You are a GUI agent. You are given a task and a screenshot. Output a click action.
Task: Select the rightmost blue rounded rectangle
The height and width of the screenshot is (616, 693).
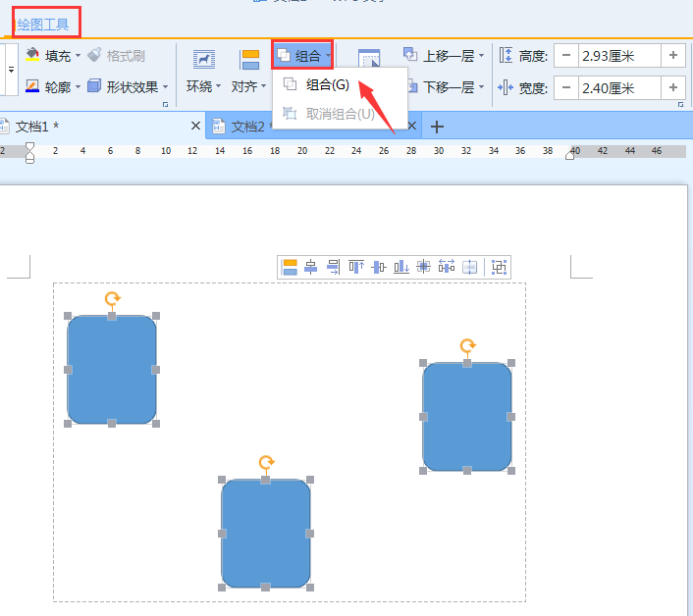click(x=467, y=417)
